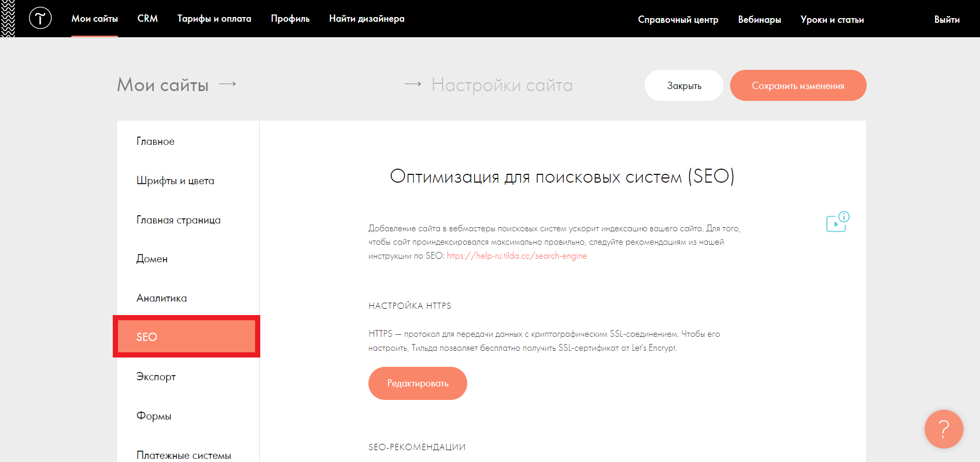
Task: Click Сохранить изменения button
Action: (798, 85)
